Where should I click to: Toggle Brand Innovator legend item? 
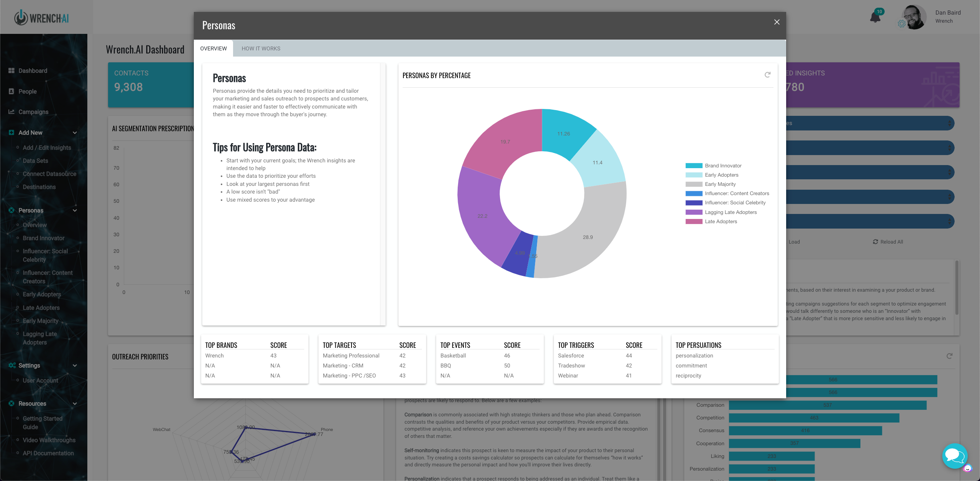click(x=723, y=166)
